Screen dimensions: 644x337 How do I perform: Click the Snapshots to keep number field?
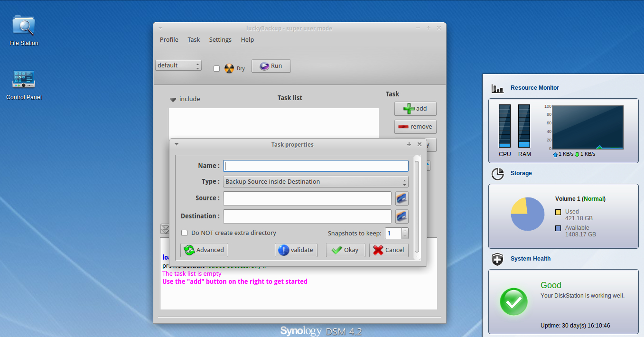[x=393, y=234]
